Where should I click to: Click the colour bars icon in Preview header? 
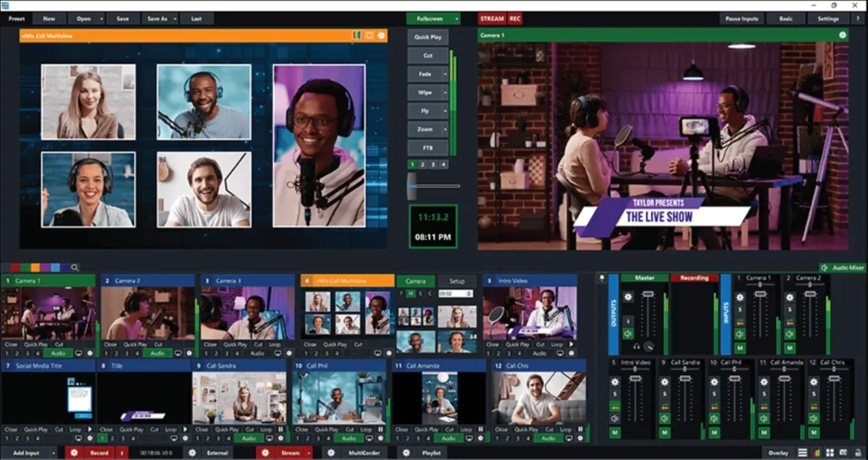tap(357, 36)
